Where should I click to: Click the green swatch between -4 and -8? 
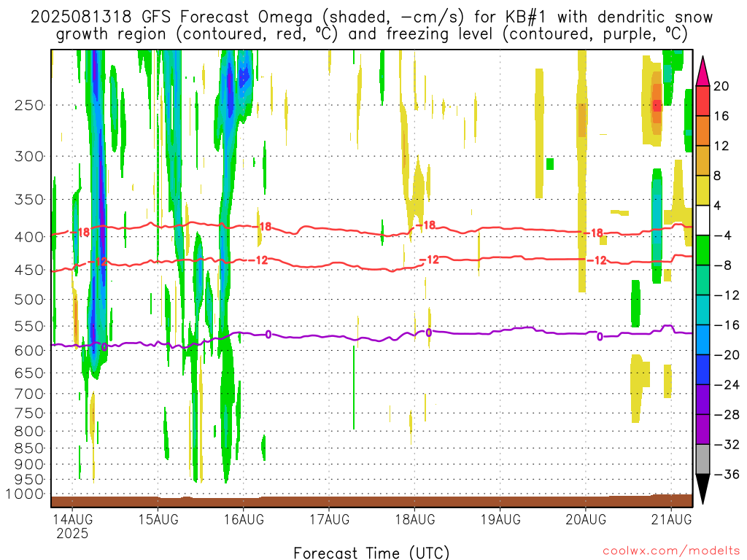(703, 251)
